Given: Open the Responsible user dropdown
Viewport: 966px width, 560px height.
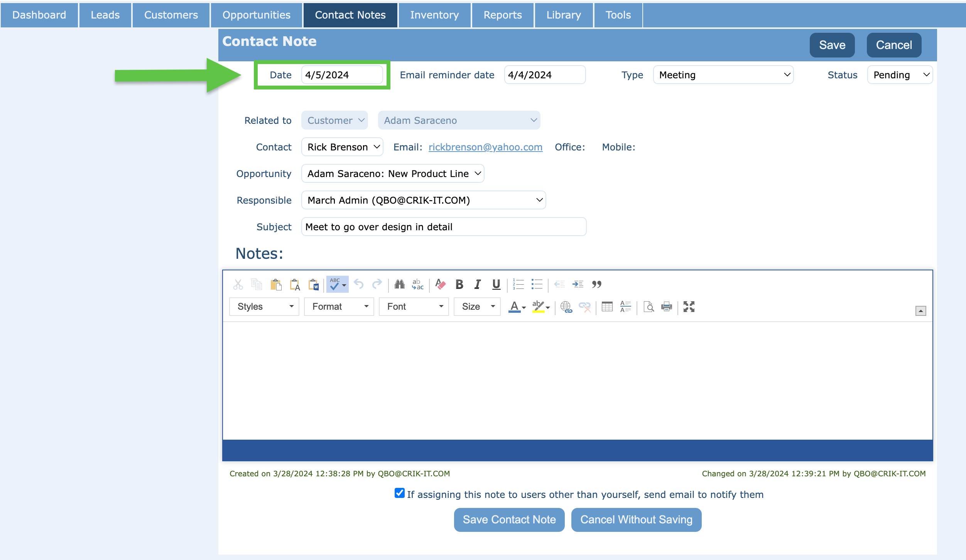Looking at the screenshot, I should [x=423, y=200].
